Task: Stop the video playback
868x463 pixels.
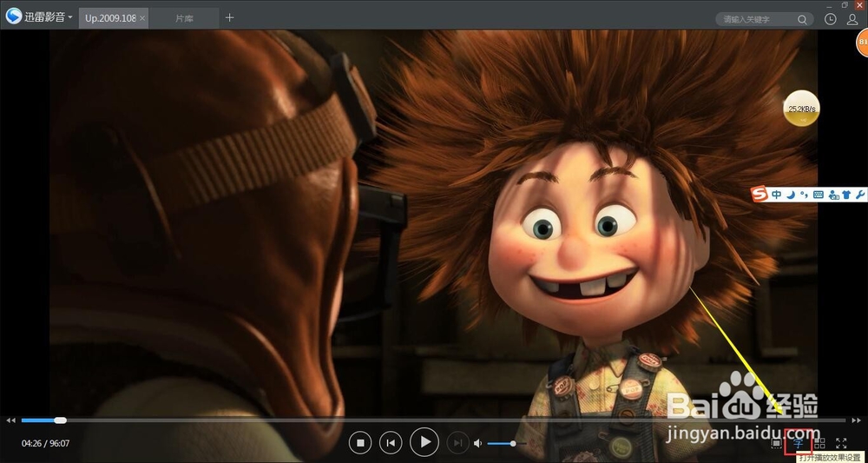Action: [360, 442]
